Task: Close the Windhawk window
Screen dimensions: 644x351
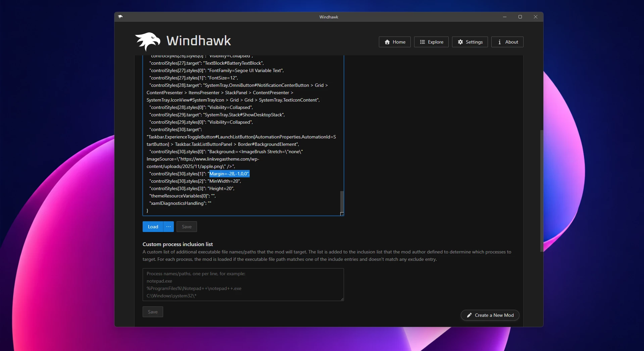Action: pyautogui.click(x=536, y=17)
